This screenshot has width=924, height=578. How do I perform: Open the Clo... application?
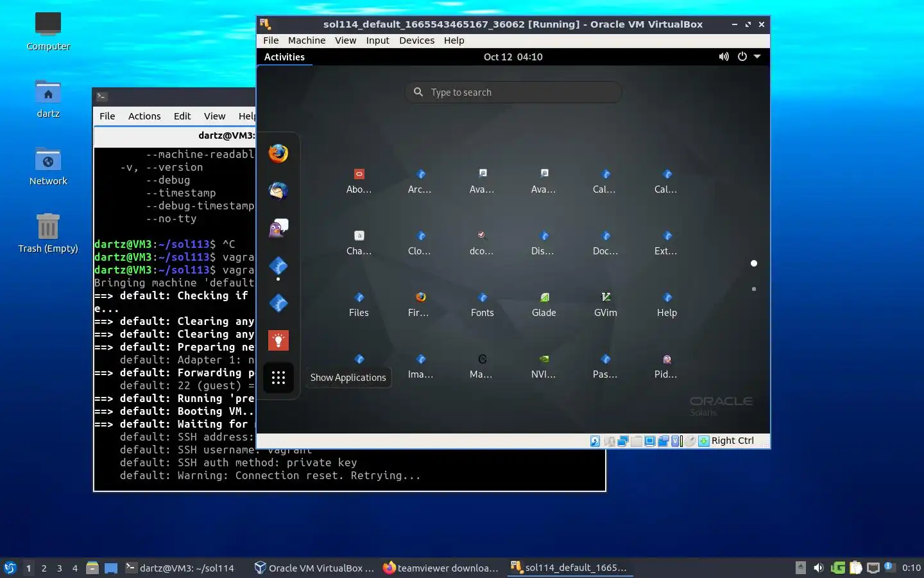[x=420, y=243]
